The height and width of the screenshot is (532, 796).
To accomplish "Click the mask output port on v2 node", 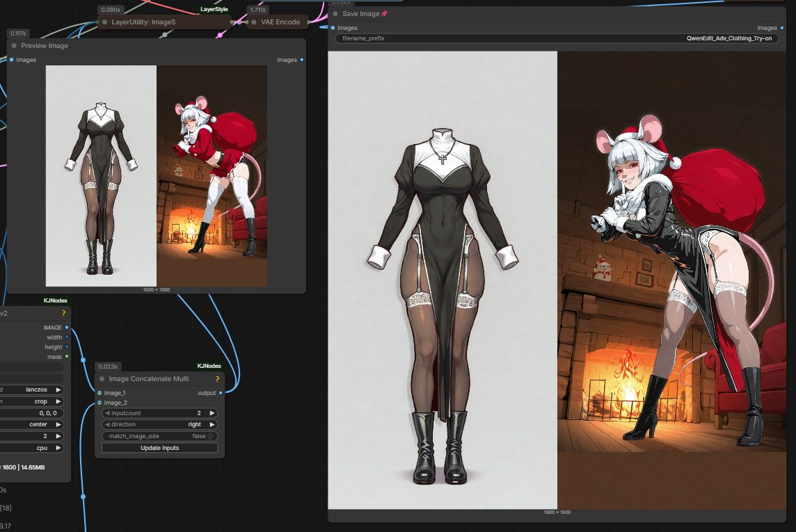I will coord(67,357).
